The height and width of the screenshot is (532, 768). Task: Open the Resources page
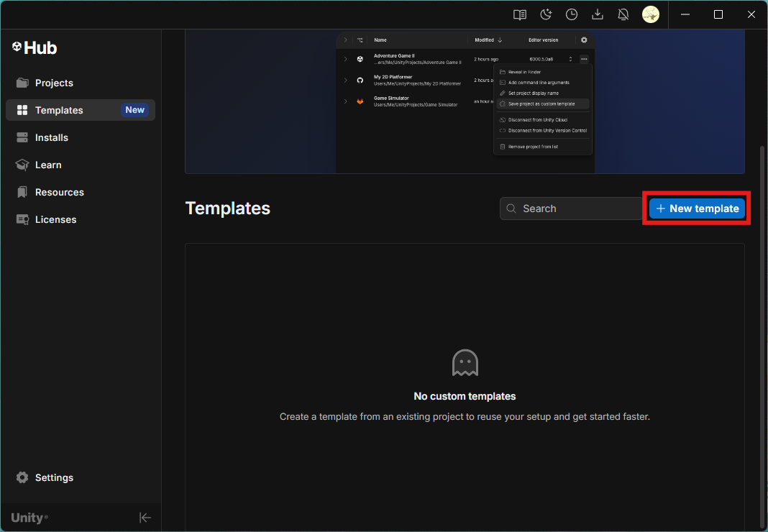[81, 192]
